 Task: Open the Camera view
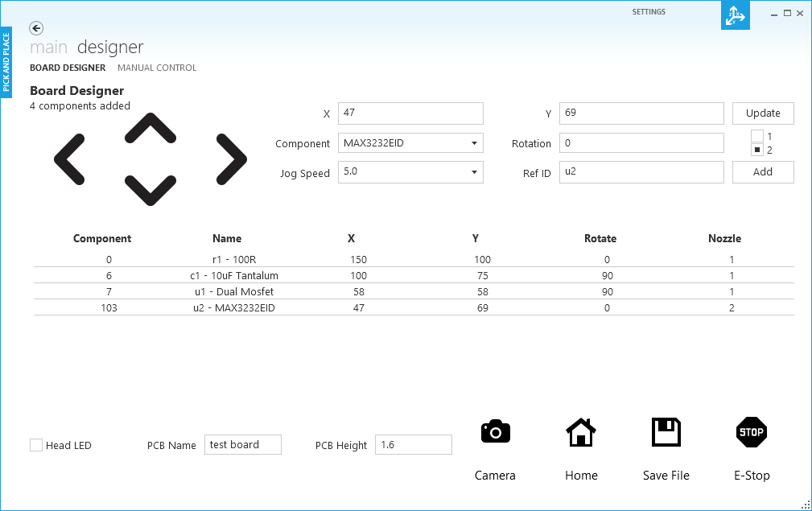(x=495, y=432)
